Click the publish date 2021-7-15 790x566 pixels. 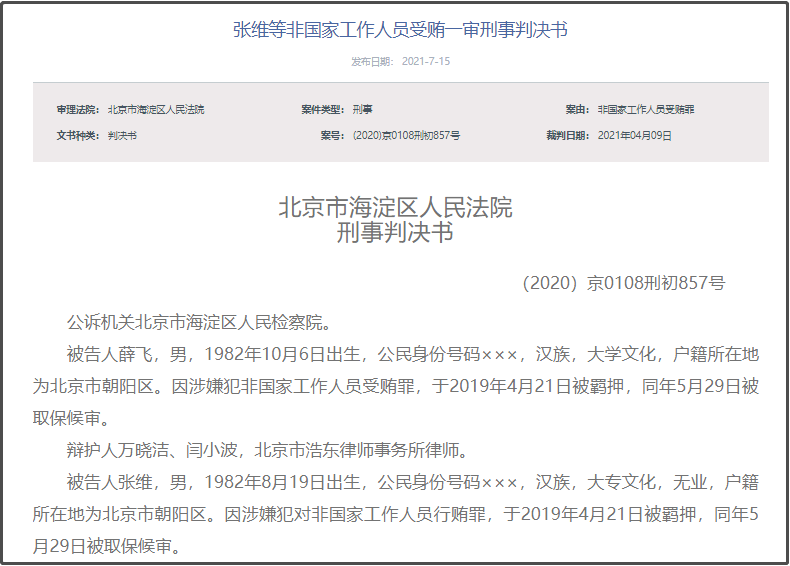pos(426,61)
